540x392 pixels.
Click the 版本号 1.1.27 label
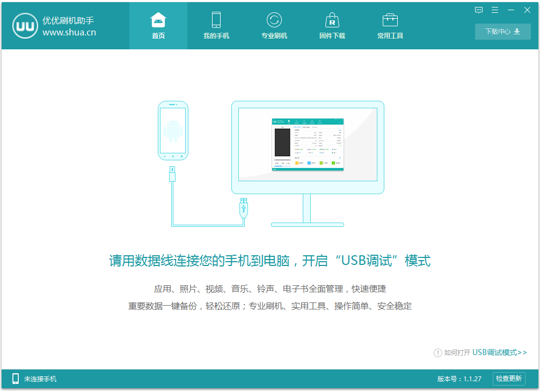[459, 379]
